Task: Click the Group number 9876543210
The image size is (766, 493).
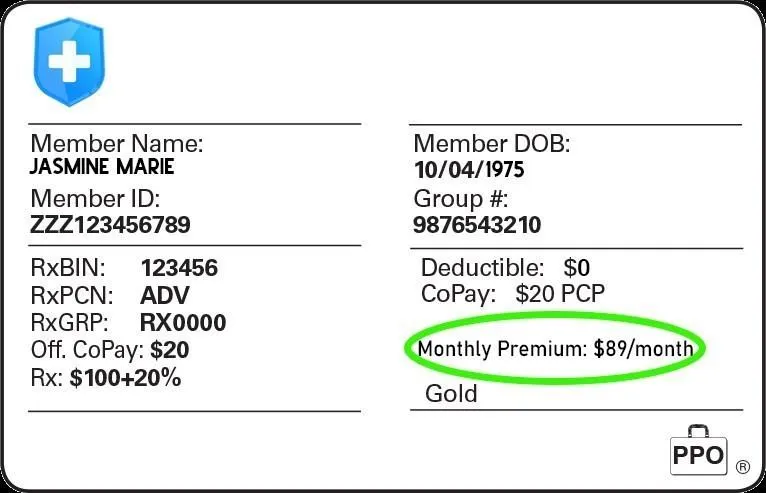Action: [477, 225]
